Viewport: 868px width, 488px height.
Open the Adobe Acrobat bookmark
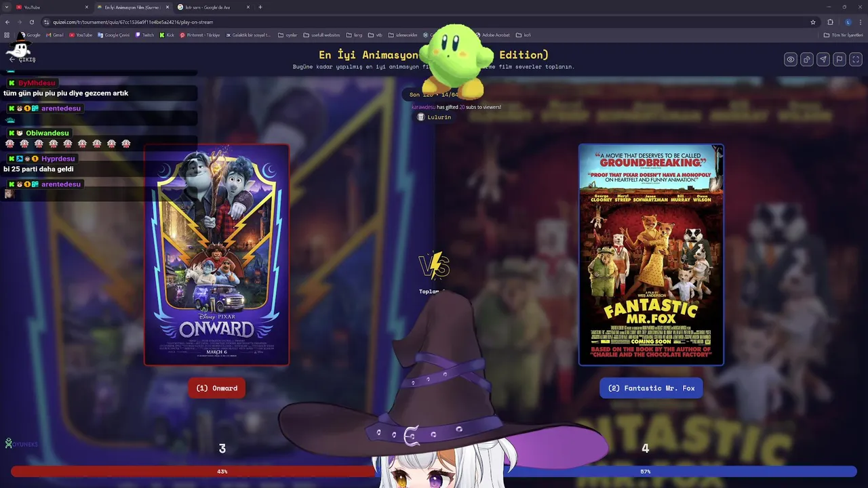pos(493,35)
